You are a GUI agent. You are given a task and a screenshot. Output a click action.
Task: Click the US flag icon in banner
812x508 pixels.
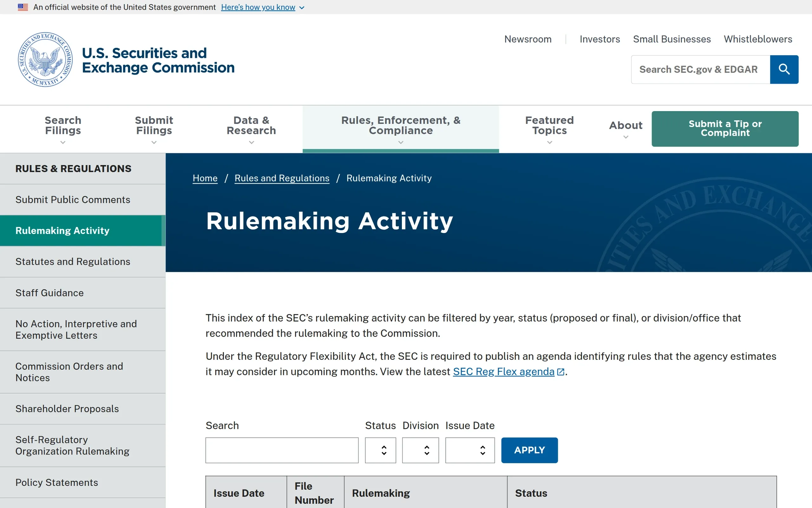pos(23,7)
